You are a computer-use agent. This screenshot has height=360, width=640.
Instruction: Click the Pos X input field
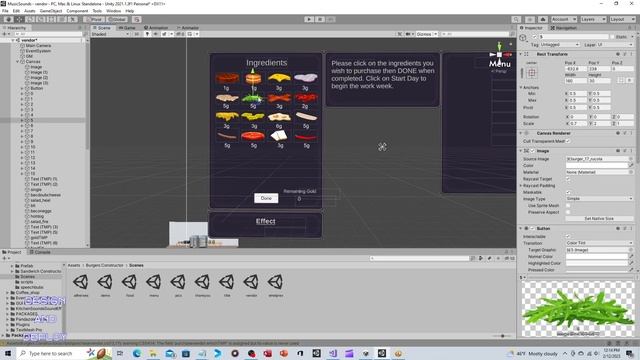[576, 69]
